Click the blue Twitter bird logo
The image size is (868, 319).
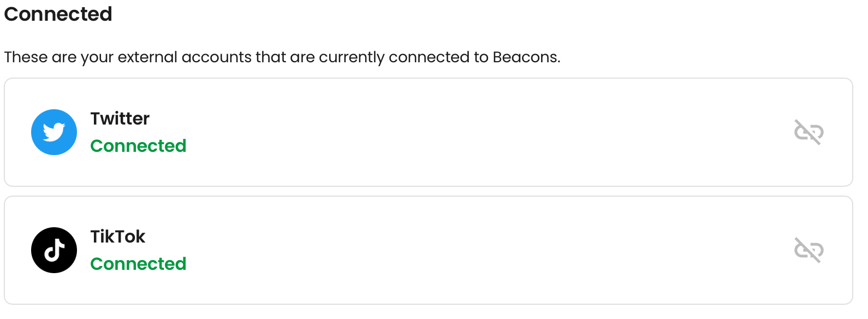(x=54, y=132)
